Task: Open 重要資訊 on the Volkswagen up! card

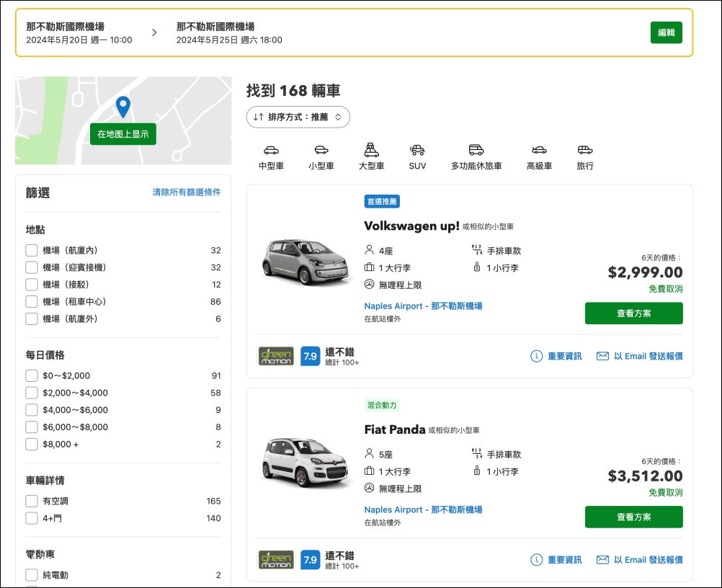Action: tap(564, 356)
